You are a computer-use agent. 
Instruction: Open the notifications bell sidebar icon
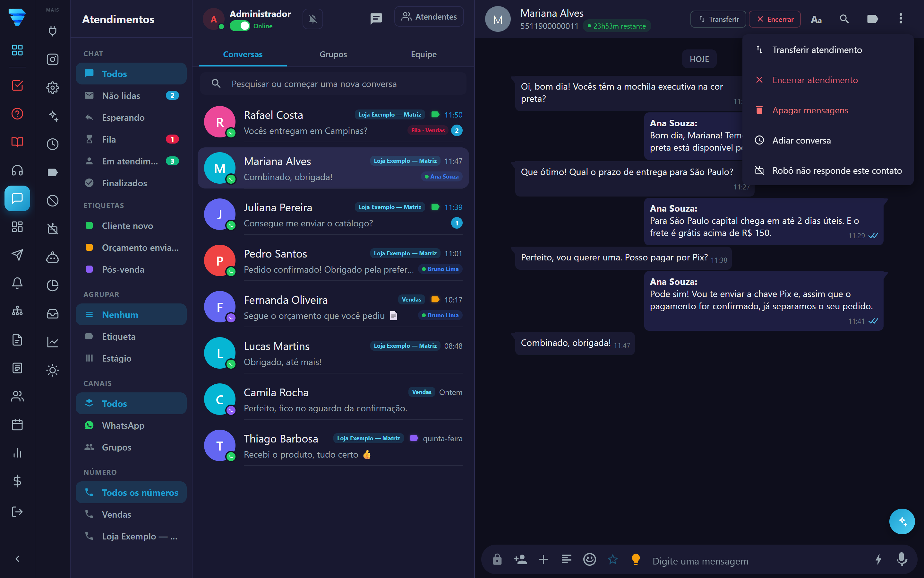[x=17, y=283]
